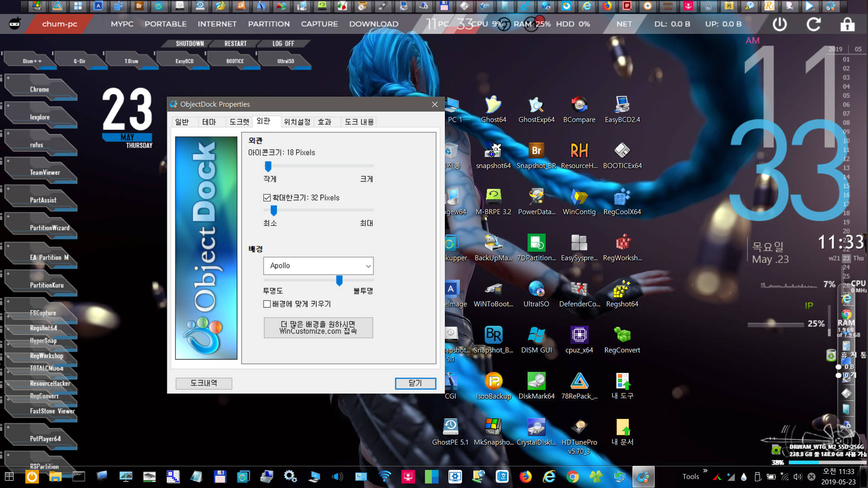Click Chrome icon in the taskbar
Screen dimensions: 868x488
tap(572, 477)
